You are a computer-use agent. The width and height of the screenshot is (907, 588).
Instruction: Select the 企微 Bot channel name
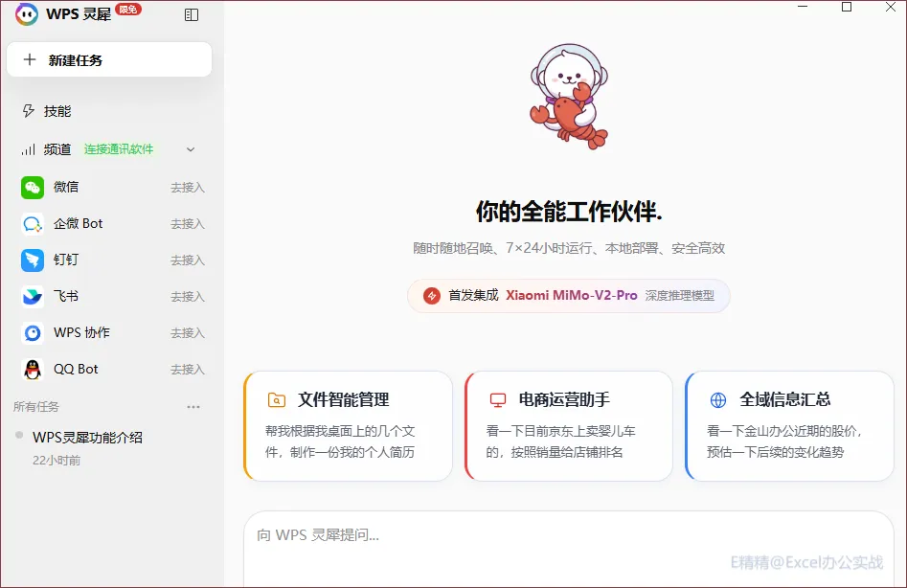(x=79, y=223)
